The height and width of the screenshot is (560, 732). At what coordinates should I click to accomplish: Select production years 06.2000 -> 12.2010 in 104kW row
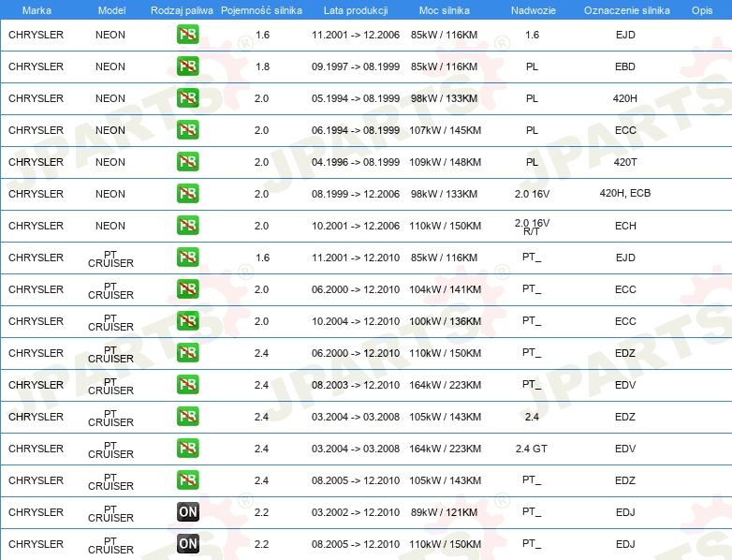click(356, 289)
